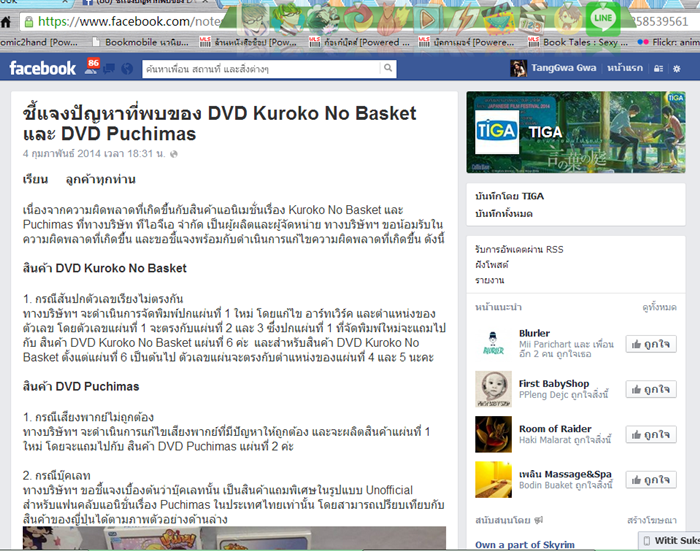Like the เพลิน Massage&Spa page

(651, 480)
